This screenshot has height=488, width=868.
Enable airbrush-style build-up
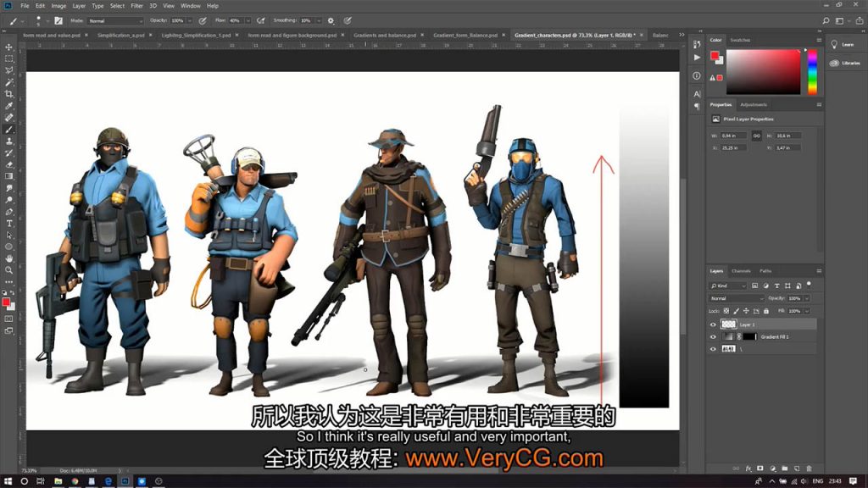(x=261, y=20)
